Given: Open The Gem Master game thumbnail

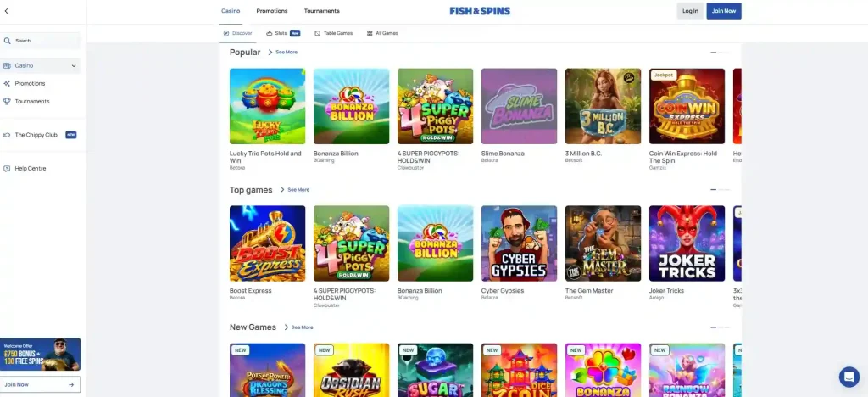Looking at the screenshot, I should (603, 243).
